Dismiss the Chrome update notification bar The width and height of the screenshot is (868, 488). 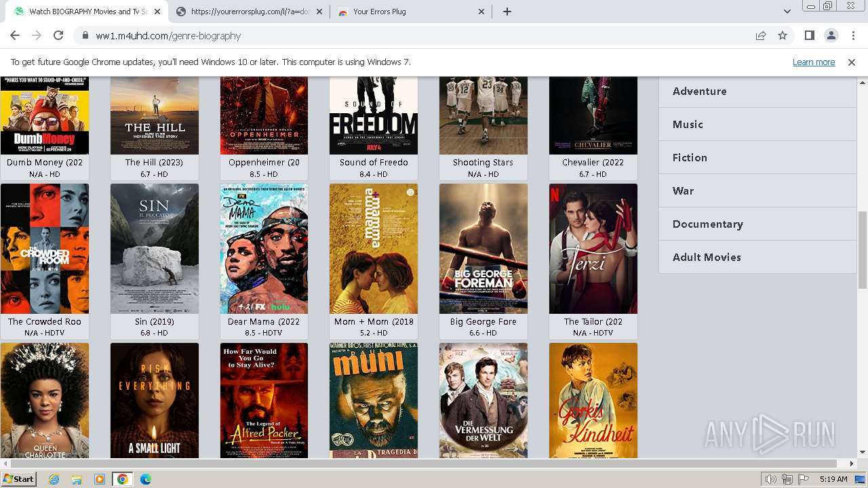pyautogui.click(x=852, y=62)
